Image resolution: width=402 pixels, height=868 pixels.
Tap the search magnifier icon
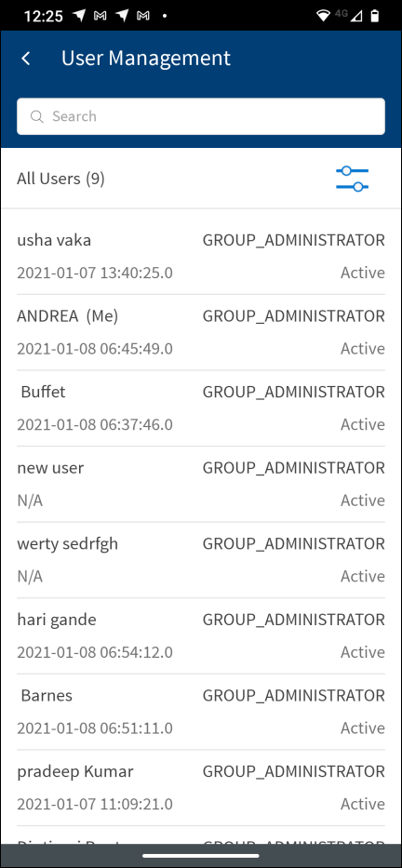pos(37,116)
